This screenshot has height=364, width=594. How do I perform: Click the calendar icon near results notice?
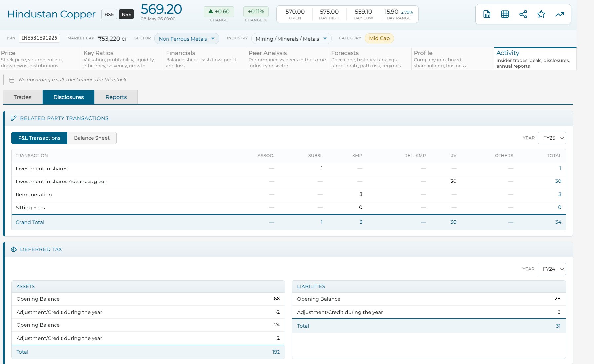pos(12,80)
